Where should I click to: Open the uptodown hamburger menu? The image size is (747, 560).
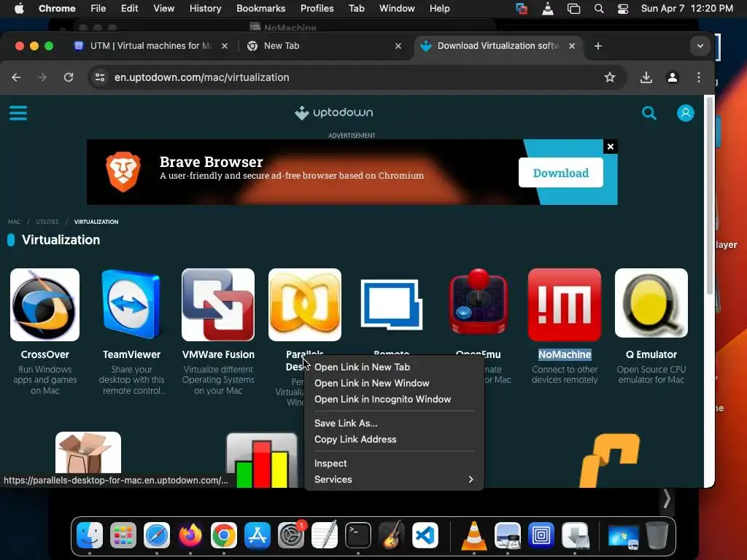click(x=18, y=113)
